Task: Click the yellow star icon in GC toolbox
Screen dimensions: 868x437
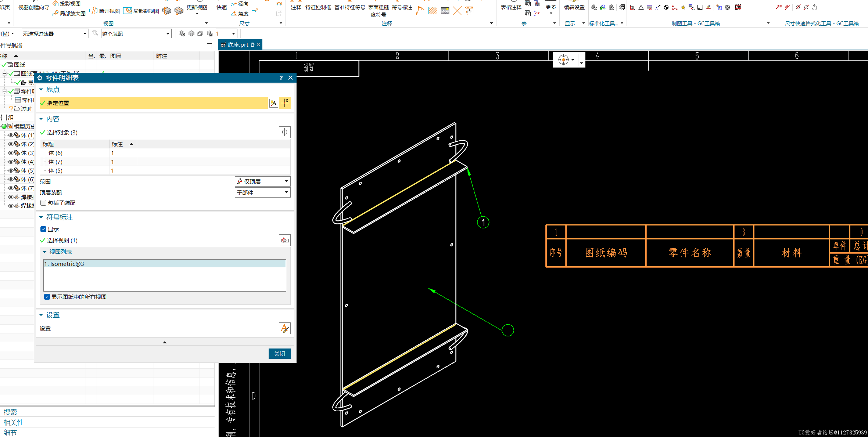Action: (x=683, y=7)
